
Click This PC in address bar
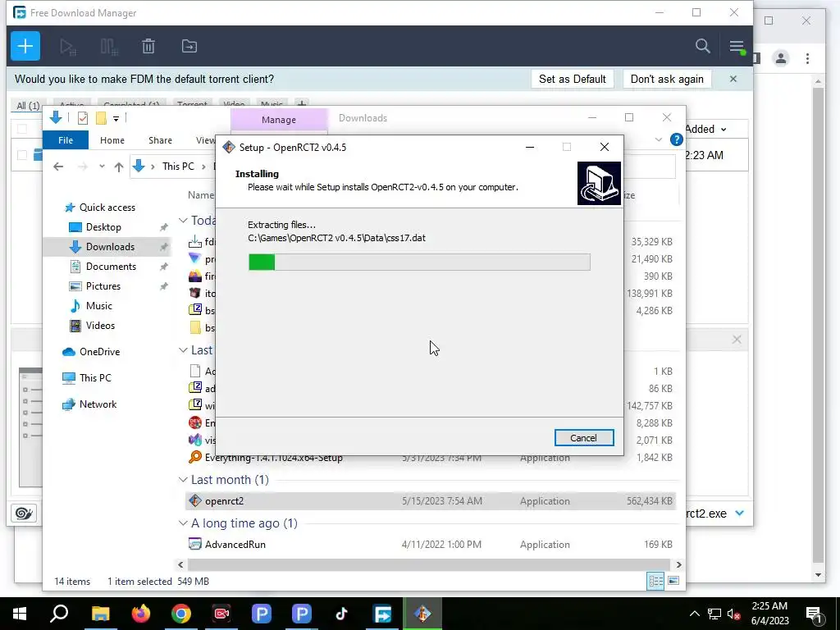pyautogui.click(x=178, y=166)
